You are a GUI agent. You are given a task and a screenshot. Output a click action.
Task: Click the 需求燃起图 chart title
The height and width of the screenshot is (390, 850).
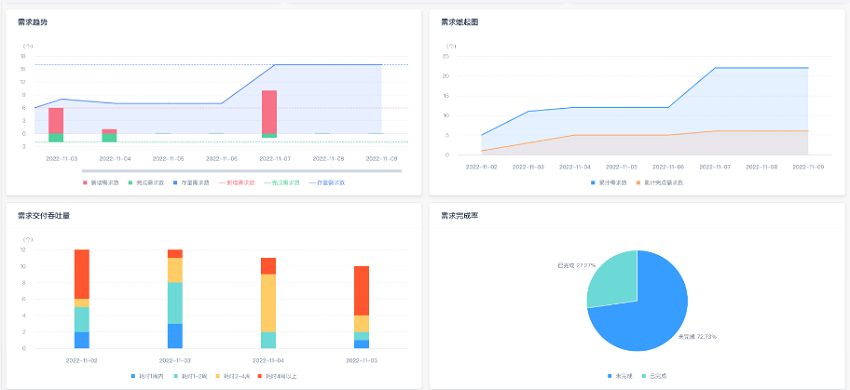tap(460, 22)
